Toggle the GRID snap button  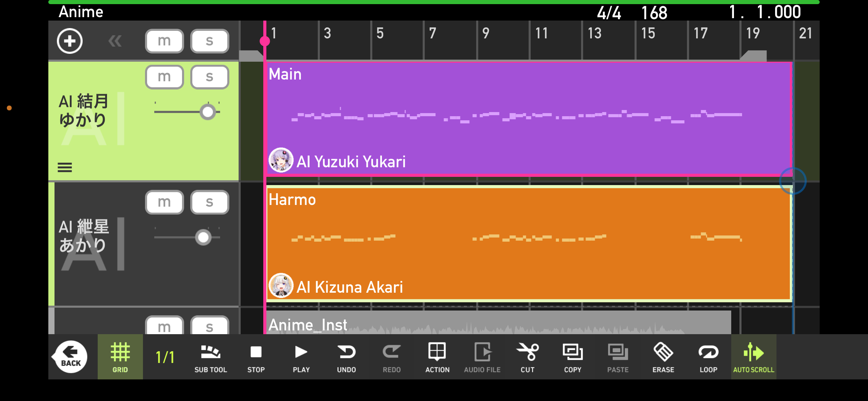(120, 357)
